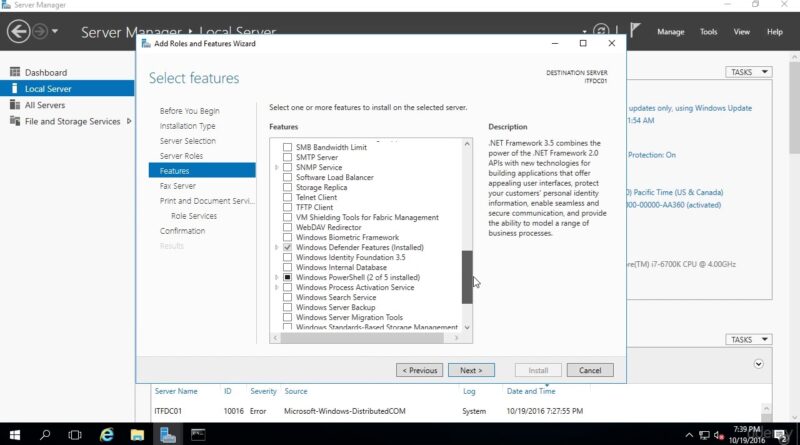800x445 pixels.
Task: Click the All Servers icon in sidebar
Action: (x=15, y=105)
